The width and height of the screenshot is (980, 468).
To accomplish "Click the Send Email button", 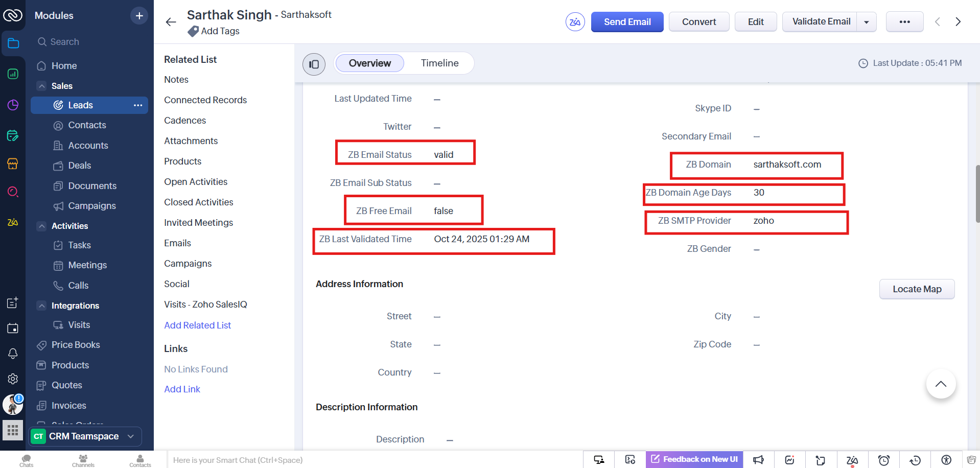I will [x=627, y=22].
